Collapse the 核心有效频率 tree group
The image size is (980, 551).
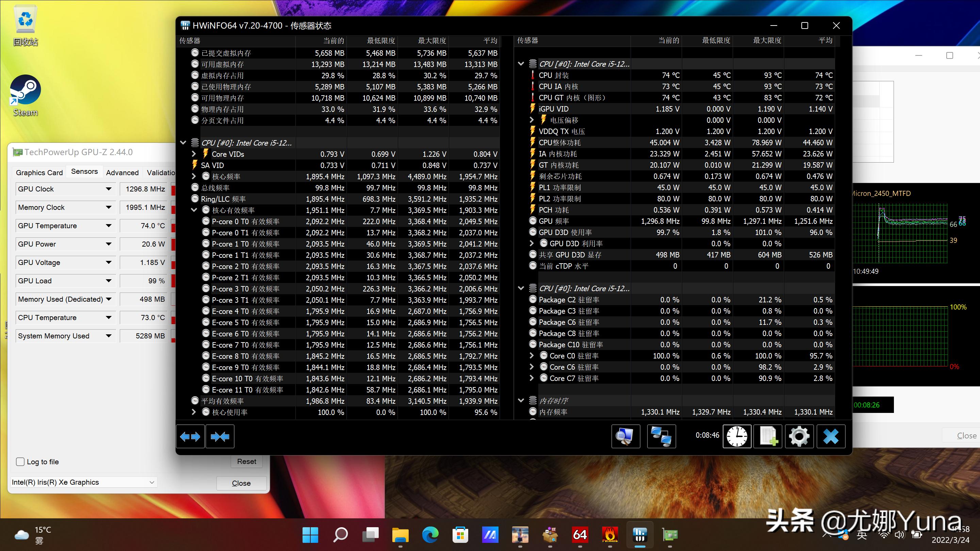pos(194,210)
